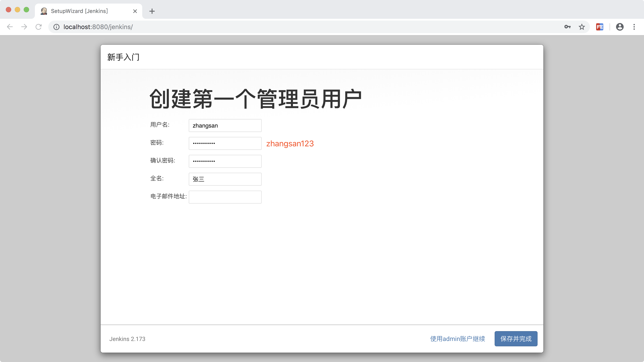
Task: Click 使用admin账户继续 link
Action: coord(458,339)
